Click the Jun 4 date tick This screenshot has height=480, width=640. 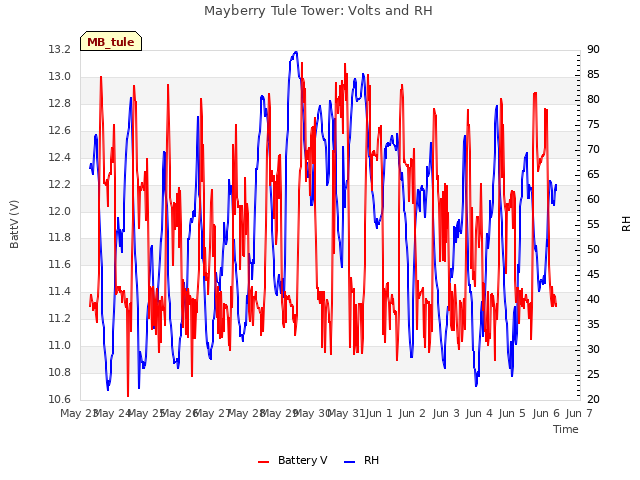479,413
